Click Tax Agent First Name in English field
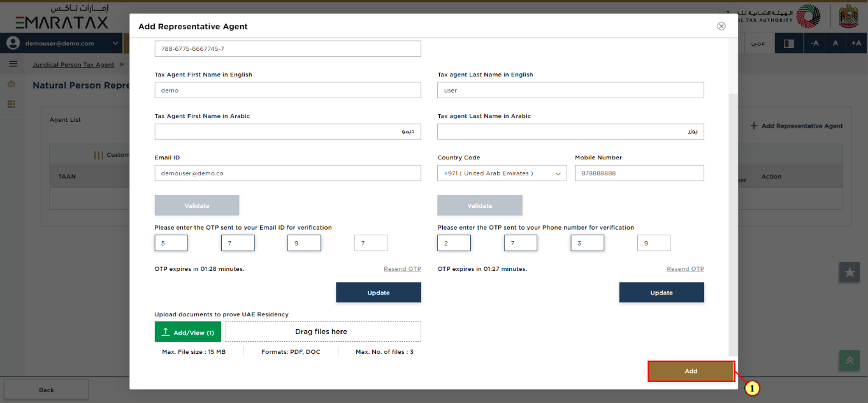Screen dimensions: 868x403 [x=287, y=90]
